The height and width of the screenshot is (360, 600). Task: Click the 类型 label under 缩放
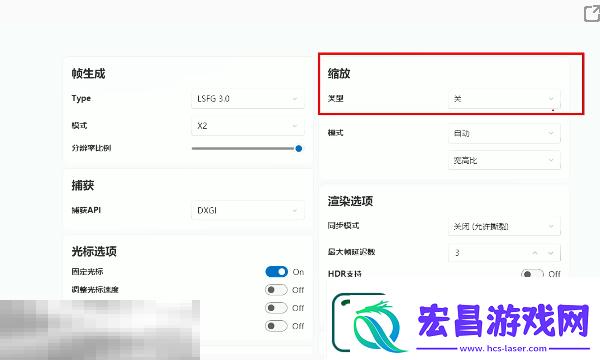click(x=336, y=99)
